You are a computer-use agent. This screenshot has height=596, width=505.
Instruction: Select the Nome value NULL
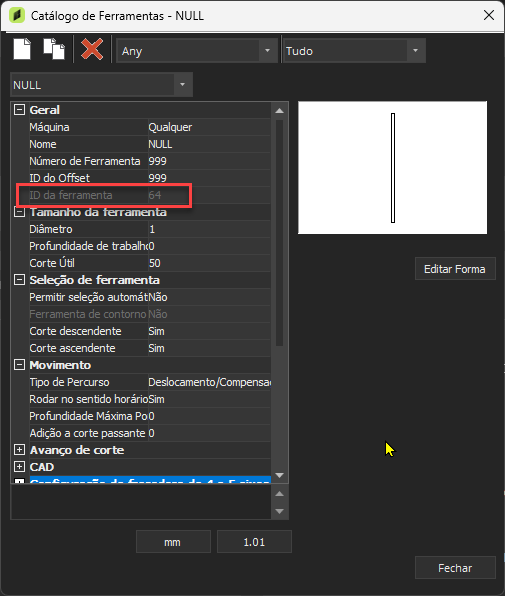click(209, 144)
